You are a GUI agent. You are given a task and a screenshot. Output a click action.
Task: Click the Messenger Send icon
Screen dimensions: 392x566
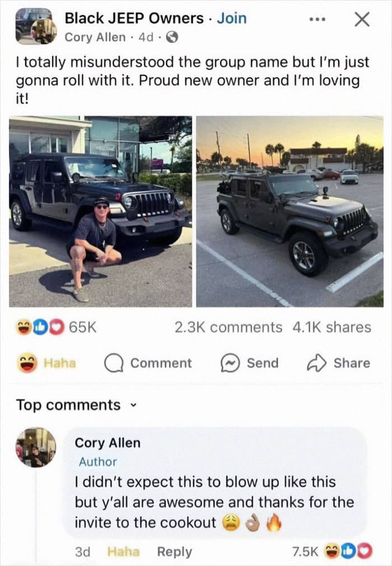coord(230,363)
